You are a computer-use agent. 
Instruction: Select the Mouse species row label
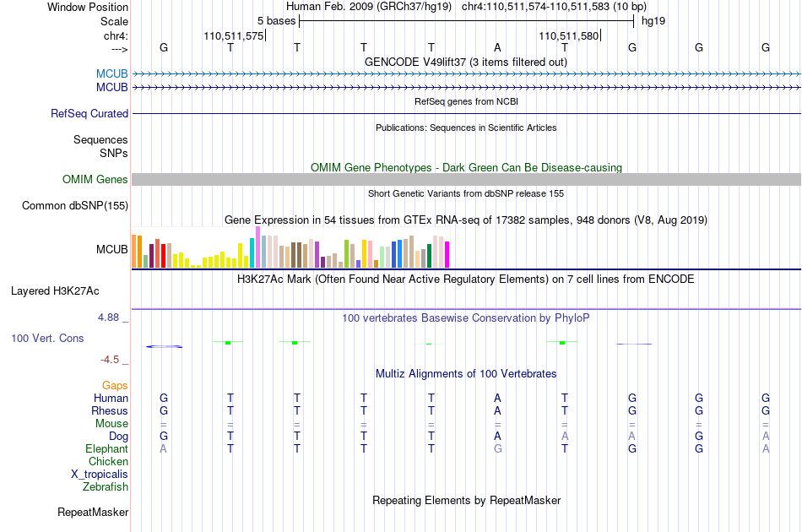112,424
